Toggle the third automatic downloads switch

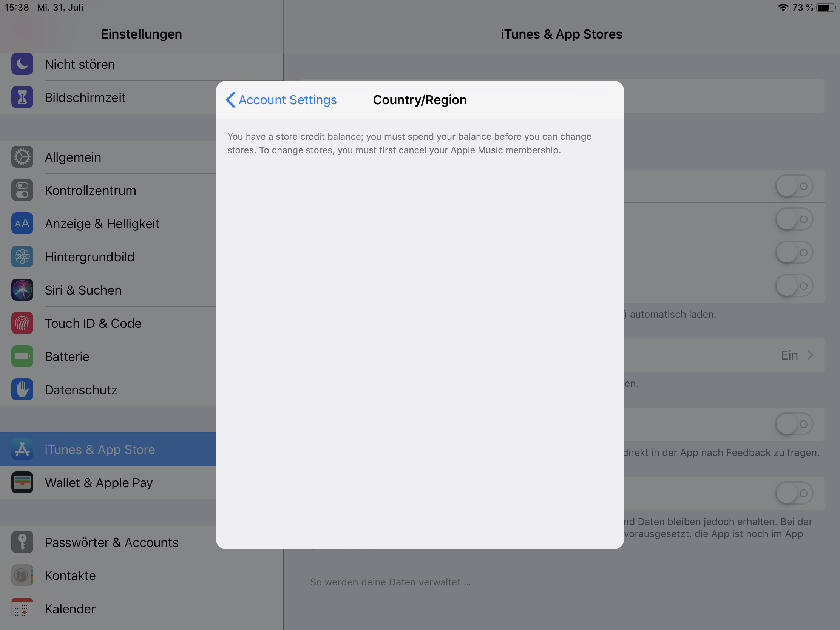pos(794,253)
